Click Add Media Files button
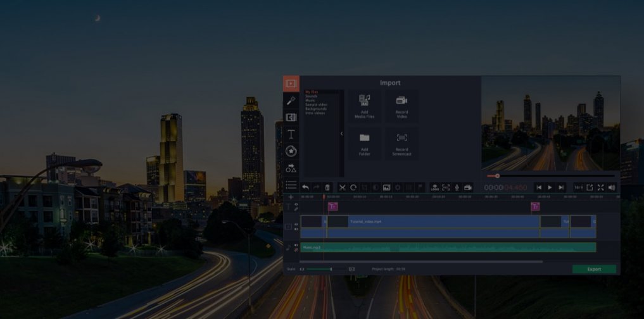The width and height of the screenshot is (644, 319). pos(364,106)
